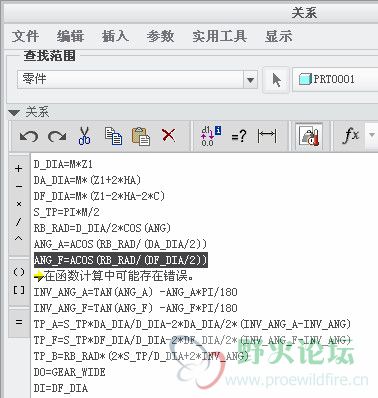Open the 参数 menu
This screenshot has width=378, height=398.
click(x=160, y=36)
